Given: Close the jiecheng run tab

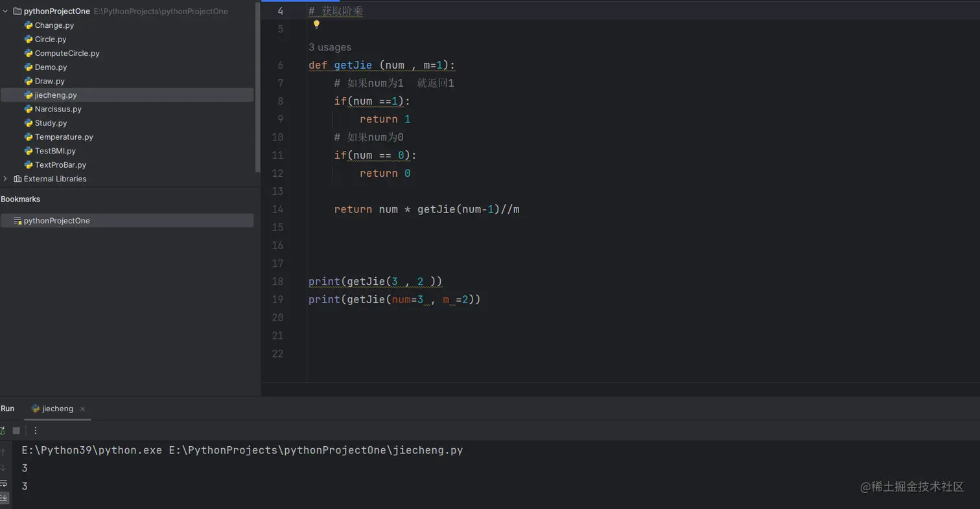Looking at the screenshot, I should 83,409.
